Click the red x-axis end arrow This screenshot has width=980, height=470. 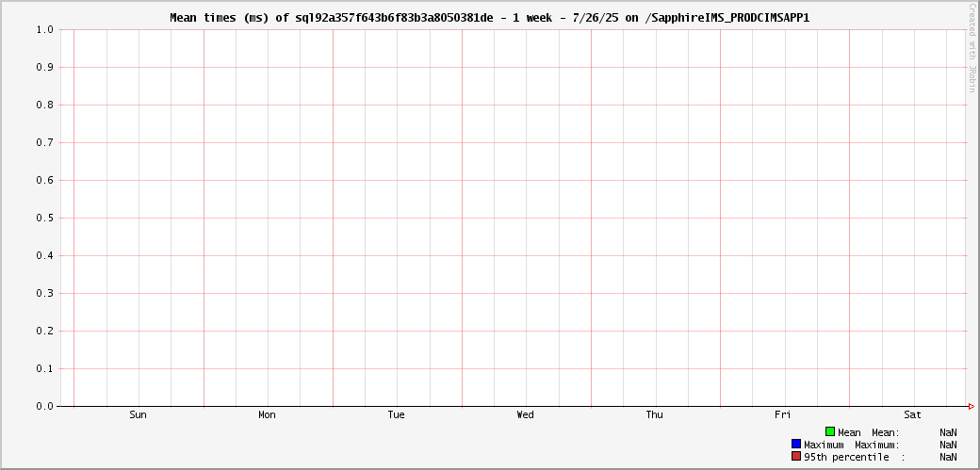click(971, 406)
